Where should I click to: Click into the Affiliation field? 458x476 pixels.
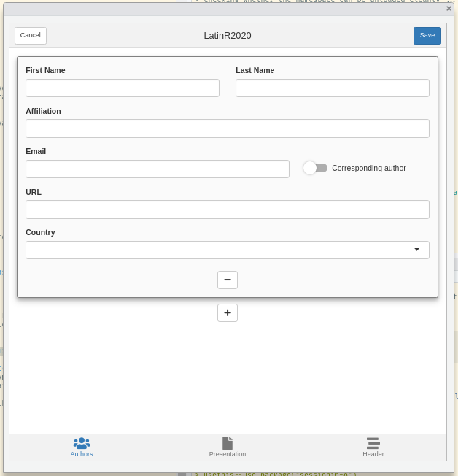(228, 128)
